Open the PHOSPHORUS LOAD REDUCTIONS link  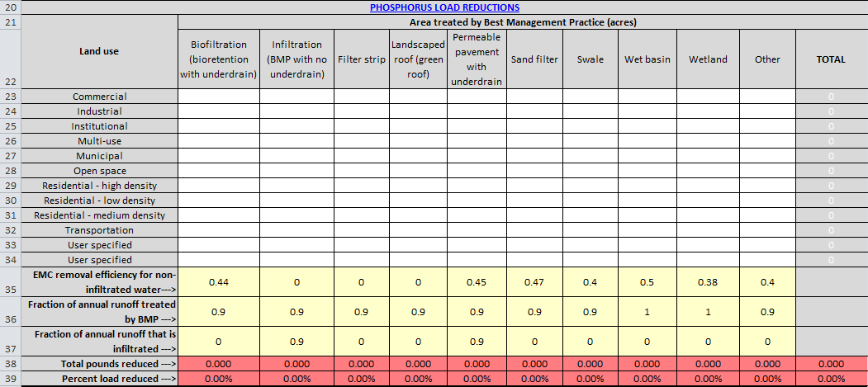click(x=444, y=7)
